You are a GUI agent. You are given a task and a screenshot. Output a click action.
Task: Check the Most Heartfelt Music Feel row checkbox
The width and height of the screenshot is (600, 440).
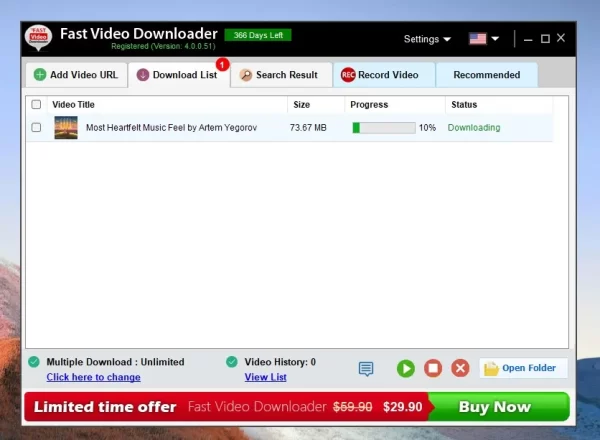[36, 127]
